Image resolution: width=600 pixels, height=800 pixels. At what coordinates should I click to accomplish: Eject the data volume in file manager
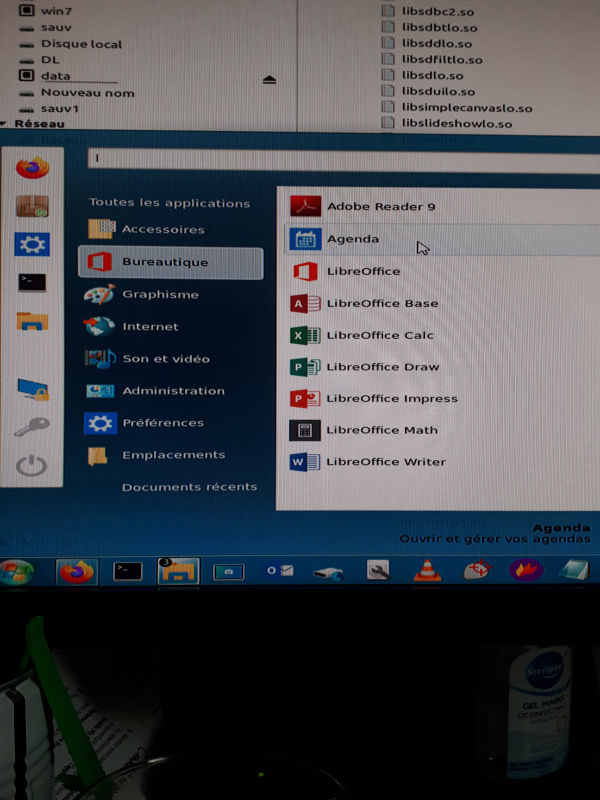[x=269, y=79]
